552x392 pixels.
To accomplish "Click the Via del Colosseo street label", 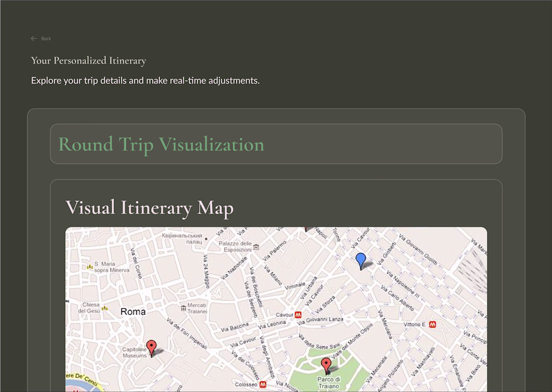I will point(245,364).
